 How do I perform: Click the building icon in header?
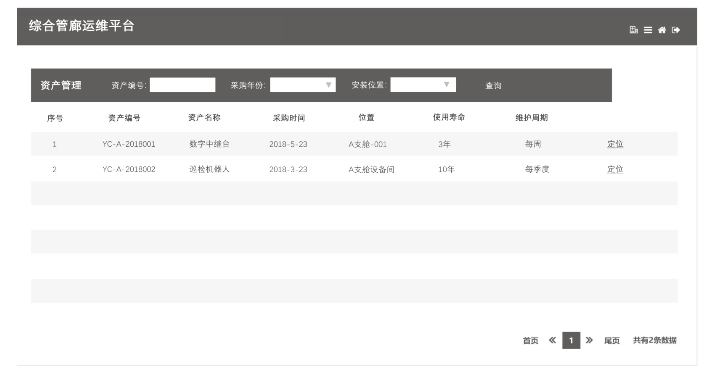coord(633,30)
